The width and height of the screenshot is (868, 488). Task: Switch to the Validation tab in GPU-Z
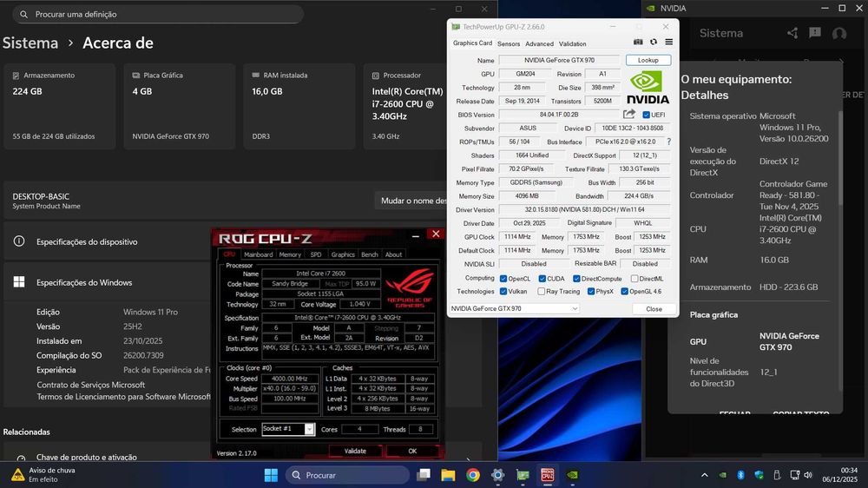point(572,43)
